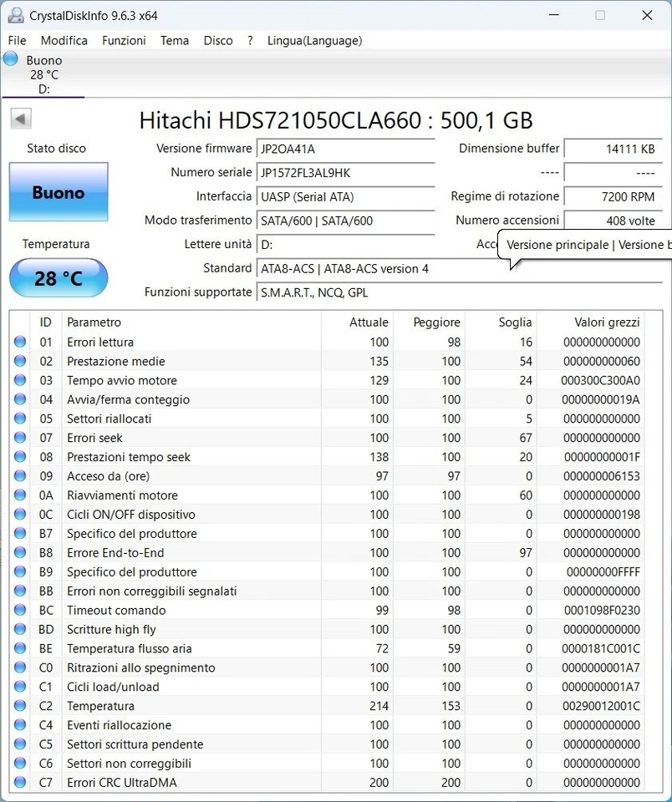
Task: Click the blue disk status circle on the Buono tab
Action: (10, 58)
